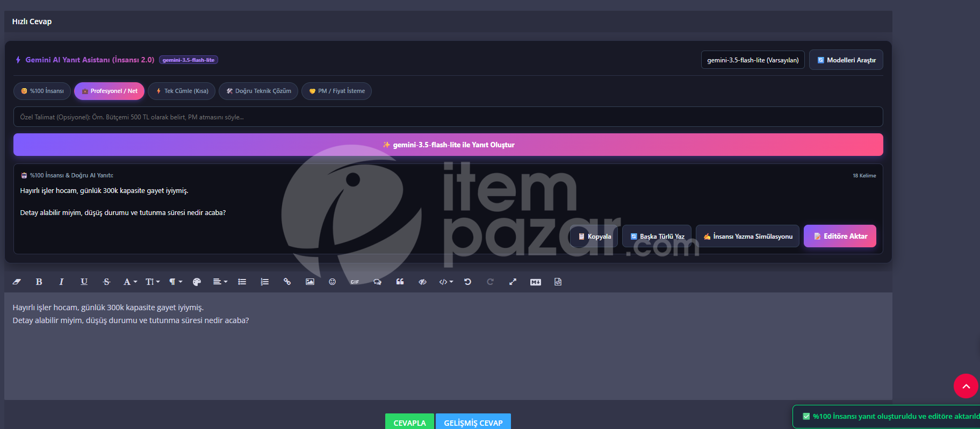Image resolution: width=980 pixels, height=429 pixels.
Task: Open the font size dropdown
Action: pos(153,282)
